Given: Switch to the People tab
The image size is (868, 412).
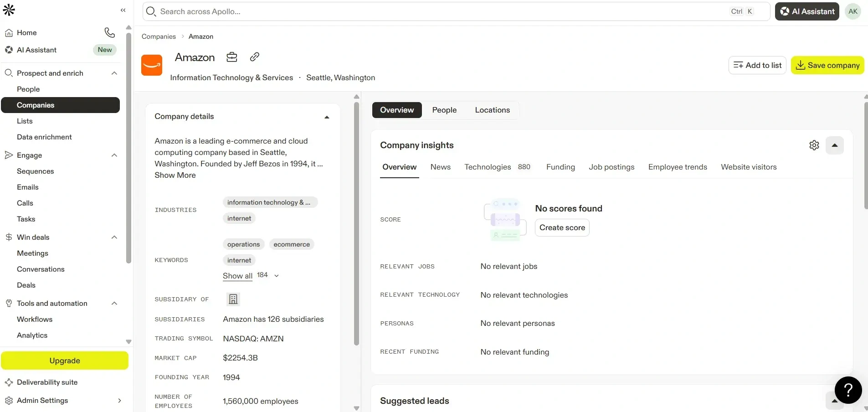Looking at the screenshot, I should pyautogui.click(x=444, y=110).
